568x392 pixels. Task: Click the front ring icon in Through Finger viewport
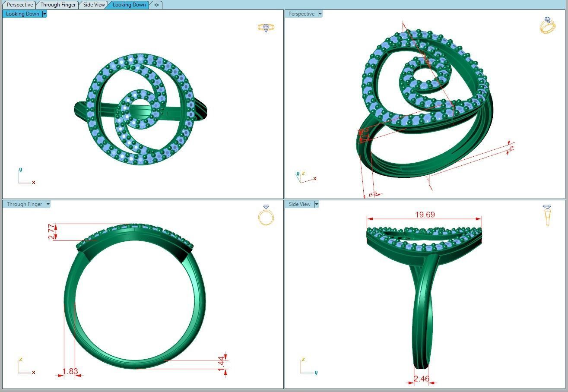pyautogui.click(x=266, y=215)
